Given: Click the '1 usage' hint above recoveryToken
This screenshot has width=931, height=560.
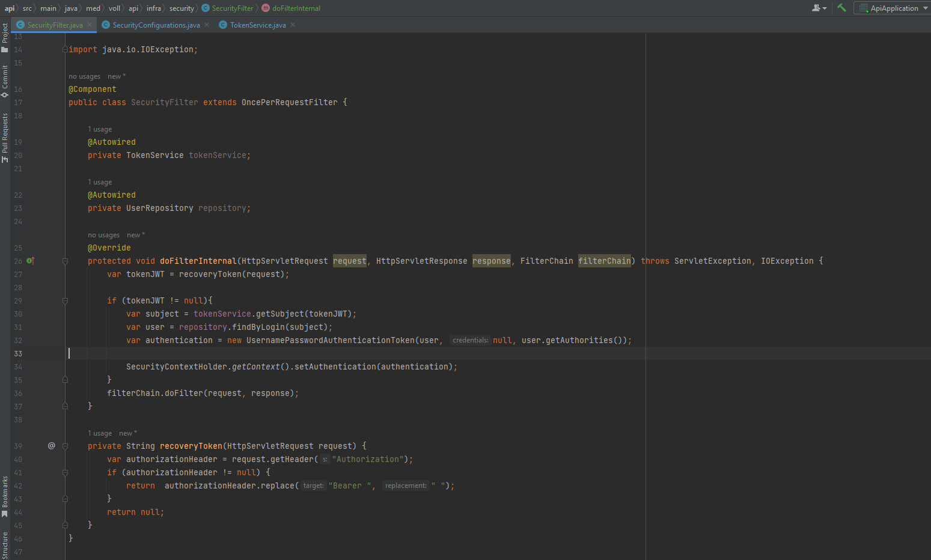Looking at the screenshot, I should 100,433.
